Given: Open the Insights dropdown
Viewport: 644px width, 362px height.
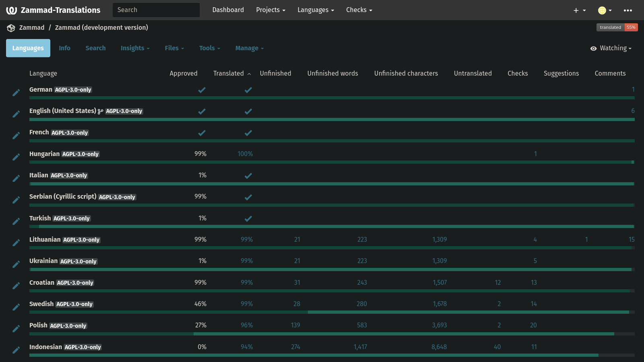Looking at the screenshot, I should click(135, 48).
